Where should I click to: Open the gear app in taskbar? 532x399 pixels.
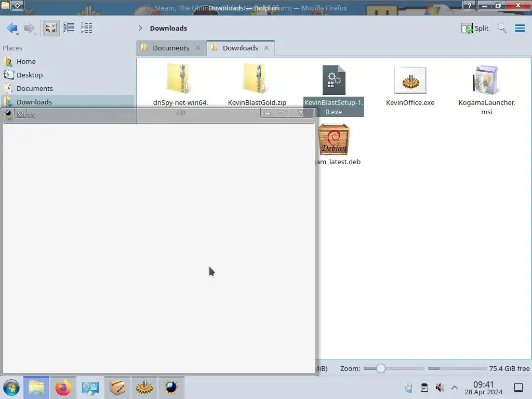(144, 388)
